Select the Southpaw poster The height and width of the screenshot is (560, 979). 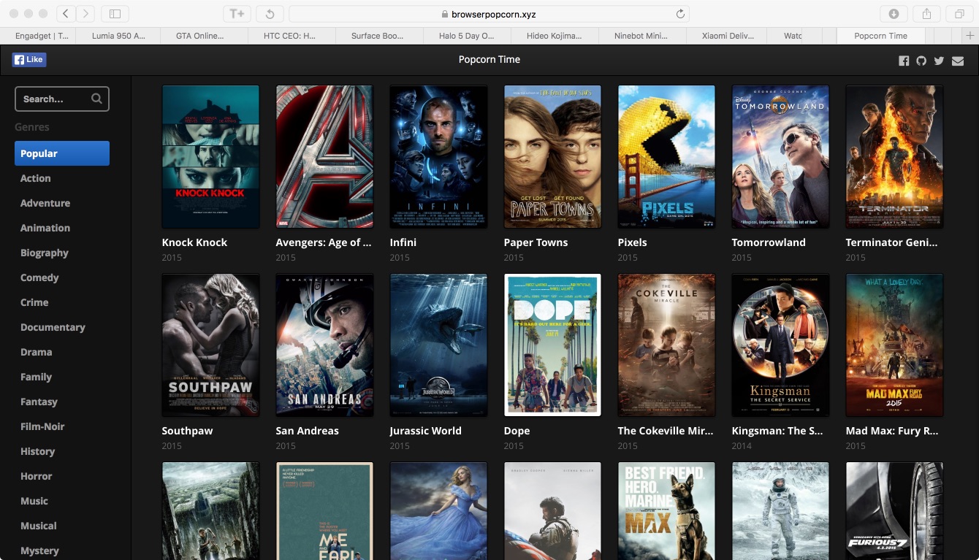click(x=210, y=345)
